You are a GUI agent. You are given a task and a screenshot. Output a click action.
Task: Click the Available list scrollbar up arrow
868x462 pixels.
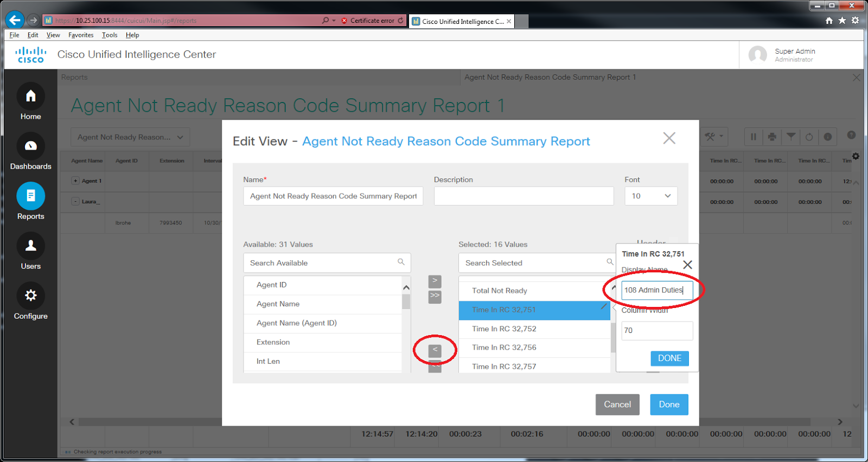point(406,287)
